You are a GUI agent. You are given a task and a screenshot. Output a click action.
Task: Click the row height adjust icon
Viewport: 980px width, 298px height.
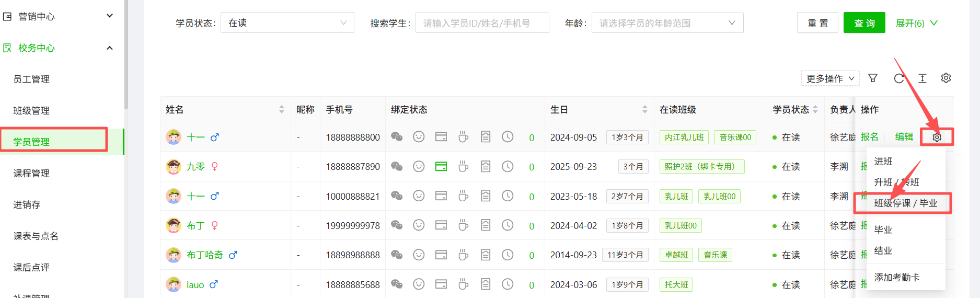pos(923,78)
